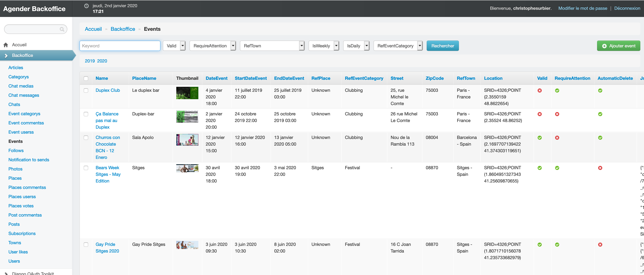Click green Valid icon for Churros con Chocolate

pos(539,137)
